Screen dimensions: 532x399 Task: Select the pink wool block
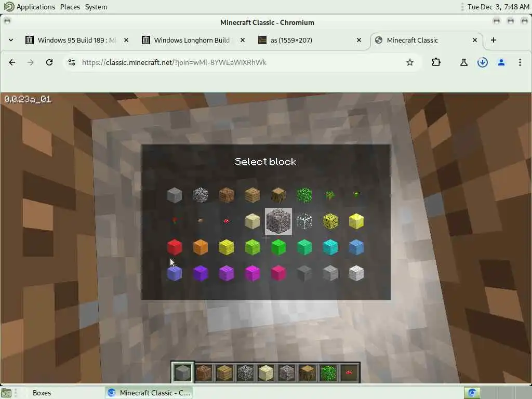point(278,273)
